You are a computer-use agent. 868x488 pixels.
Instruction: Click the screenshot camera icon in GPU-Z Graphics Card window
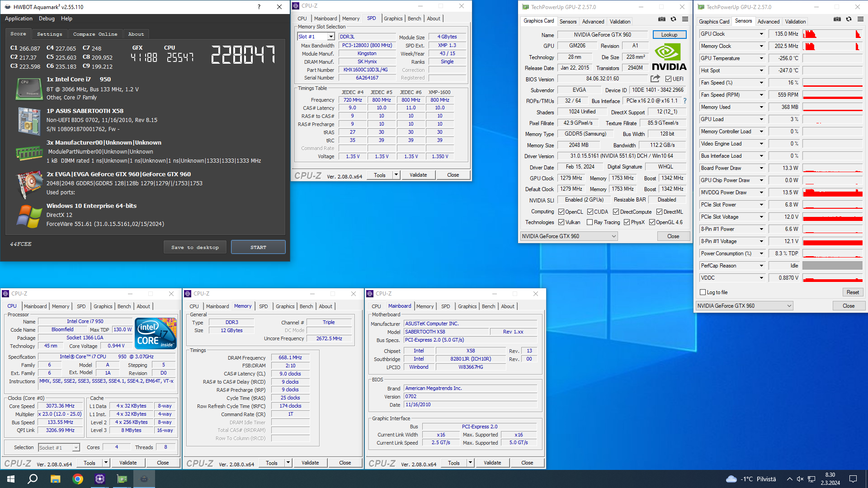(x=662, y=19)
